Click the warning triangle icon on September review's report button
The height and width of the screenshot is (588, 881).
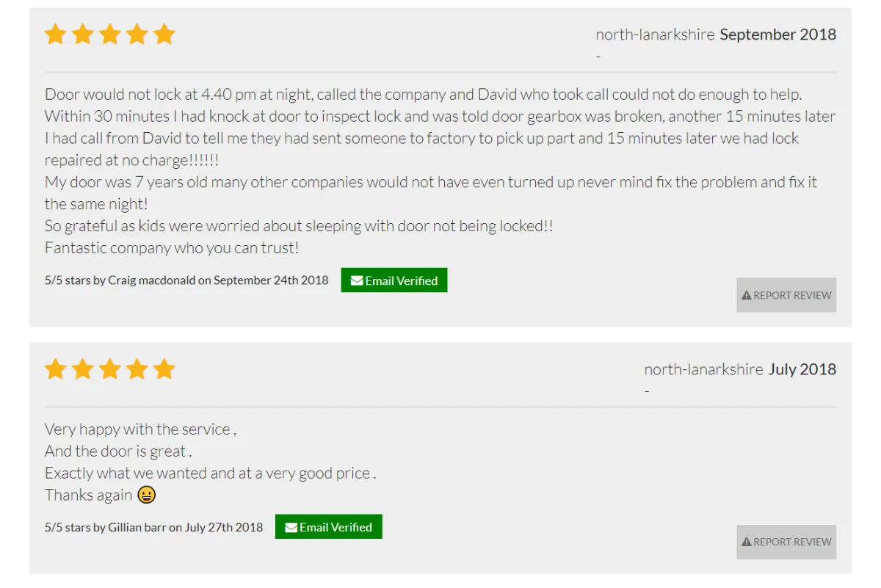747,295
